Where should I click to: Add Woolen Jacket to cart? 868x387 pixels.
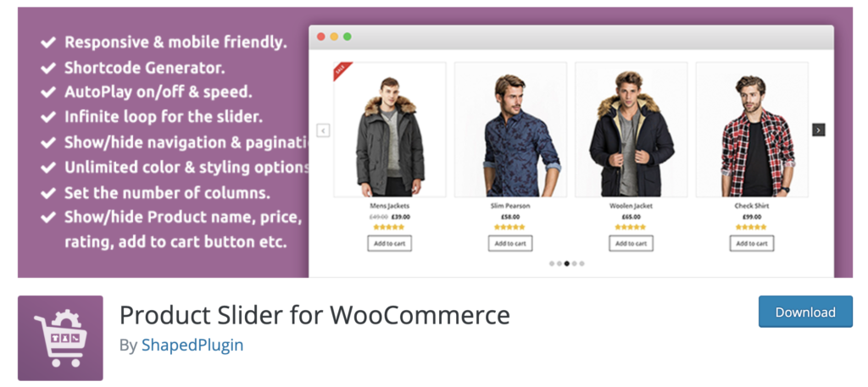pyautogui.click(x=631, y=244)
